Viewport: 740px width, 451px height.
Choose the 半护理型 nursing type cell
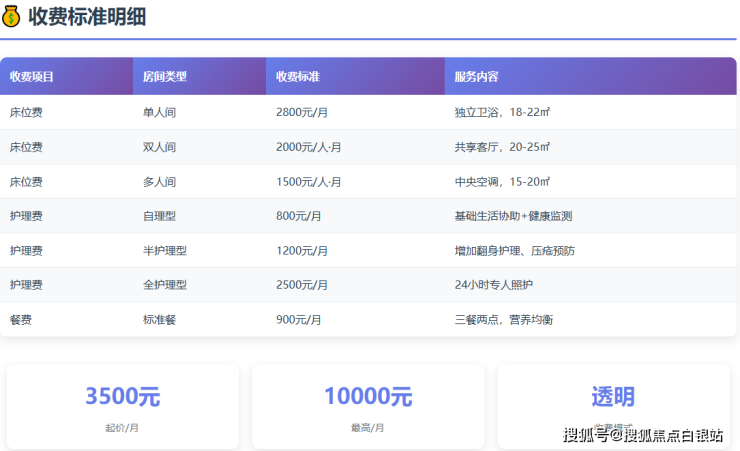165,251
